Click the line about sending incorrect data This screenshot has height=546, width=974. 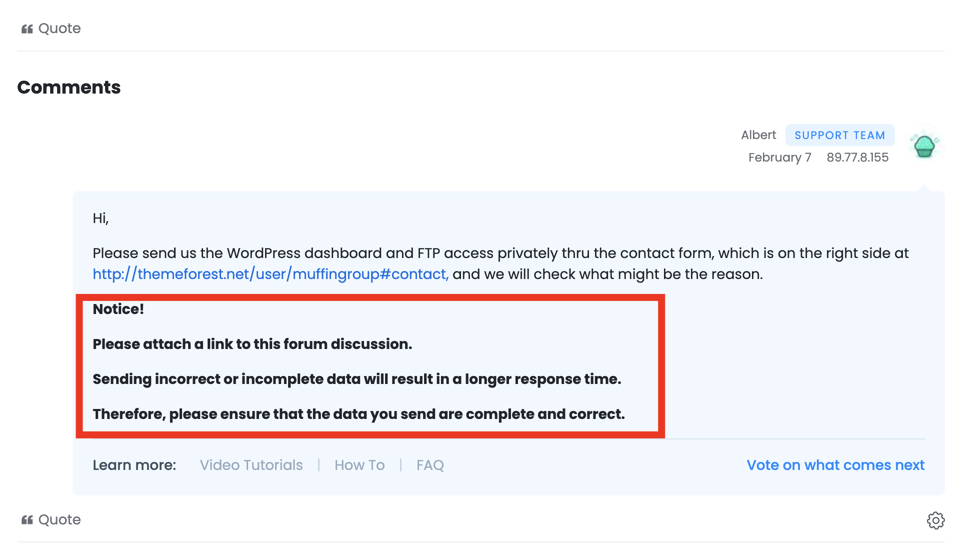357,379
